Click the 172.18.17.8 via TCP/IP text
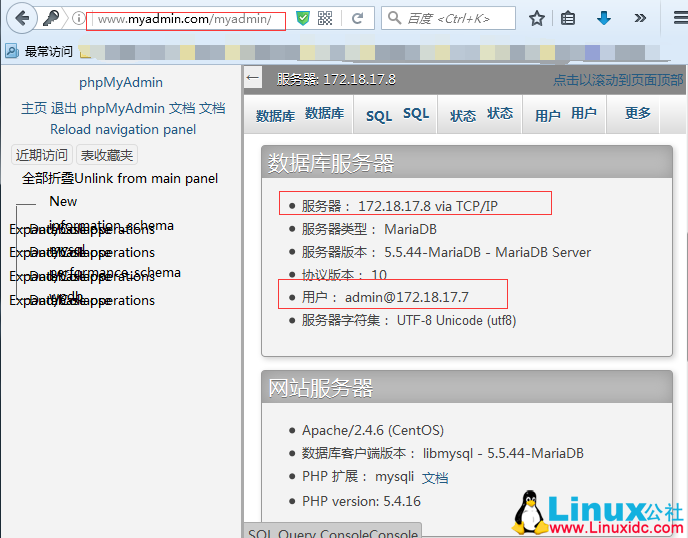 pyautogui.click(x=428, y=206)
